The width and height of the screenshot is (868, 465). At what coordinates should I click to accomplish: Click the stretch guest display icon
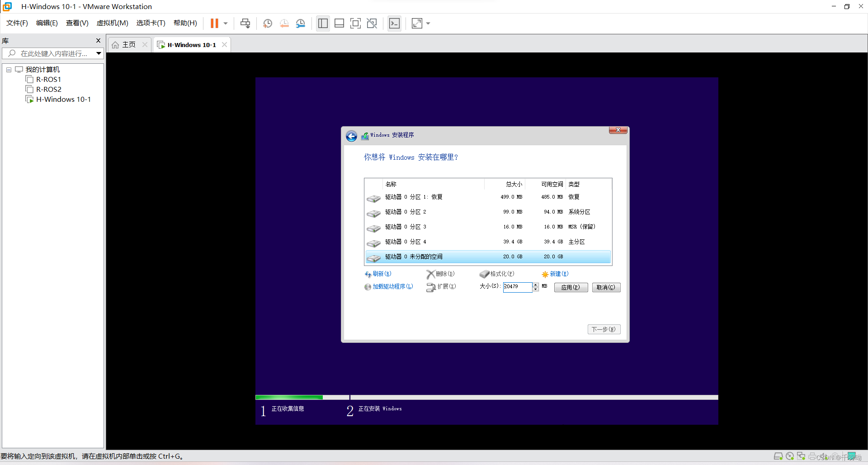(417, 23)
